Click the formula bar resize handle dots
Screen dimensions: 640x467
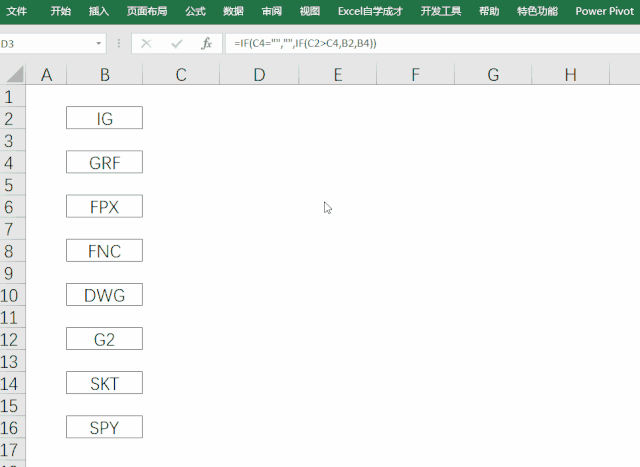[119, 43]
